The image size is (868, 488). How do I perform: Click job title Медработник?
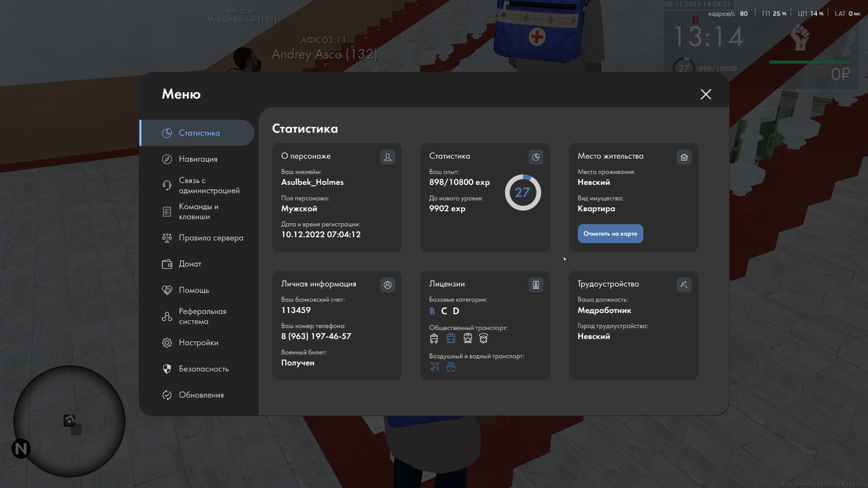coord(604,310)
